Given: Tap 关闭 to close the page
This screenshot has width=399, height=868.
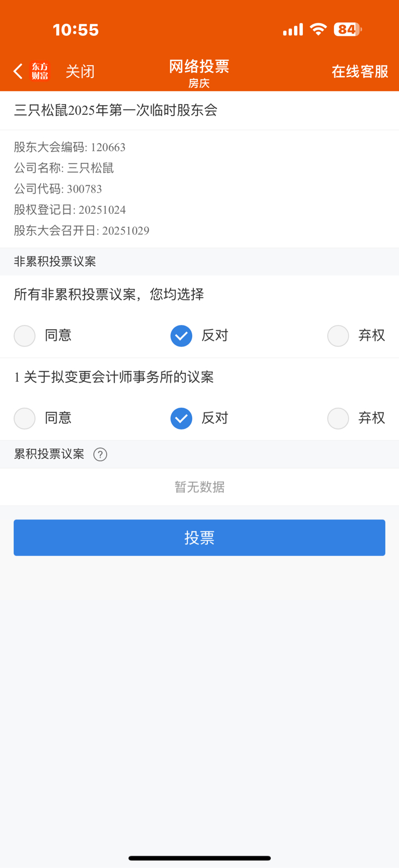Looking at the screenshot, I should point(80,71).
